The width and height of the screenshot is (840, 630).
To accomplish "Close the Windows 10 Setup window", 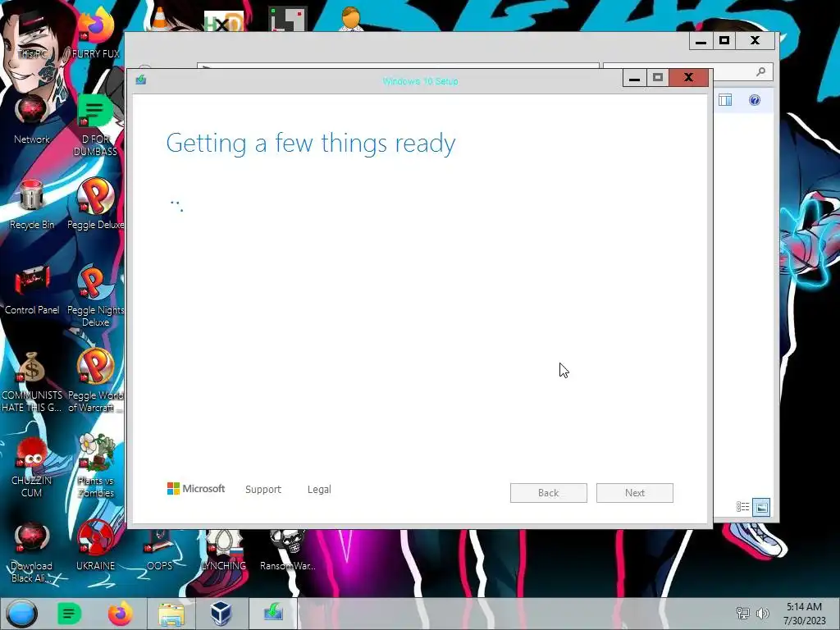I will point(688,78).
